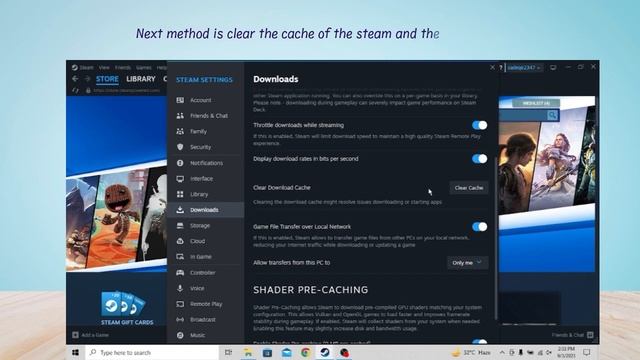
Task: Open the Account settings section
Action: tap(205, 100)
